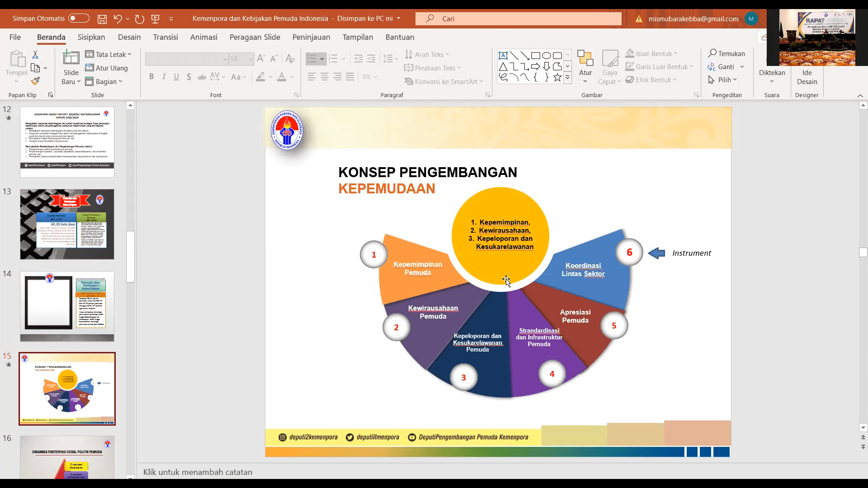Apply italic formatting icon
The height and width of the screenshot is (488, 868).
tap(164, 77)
